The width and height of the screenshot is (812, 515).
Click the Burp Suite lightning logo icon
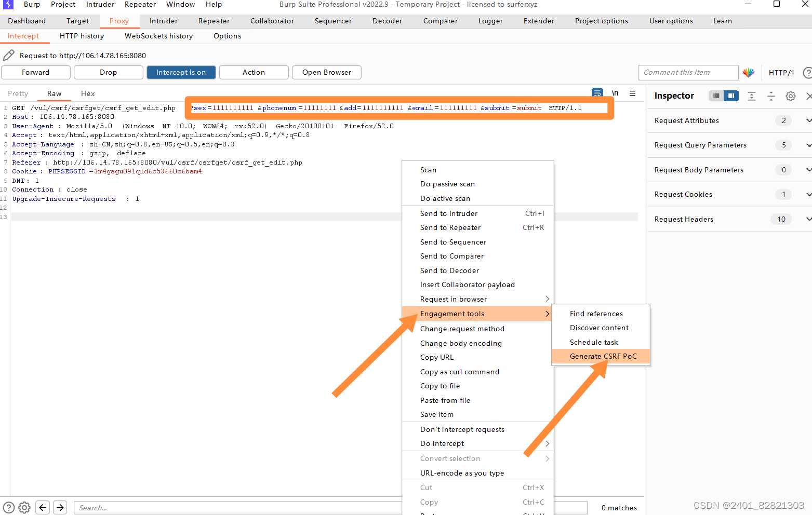point(8,4)
